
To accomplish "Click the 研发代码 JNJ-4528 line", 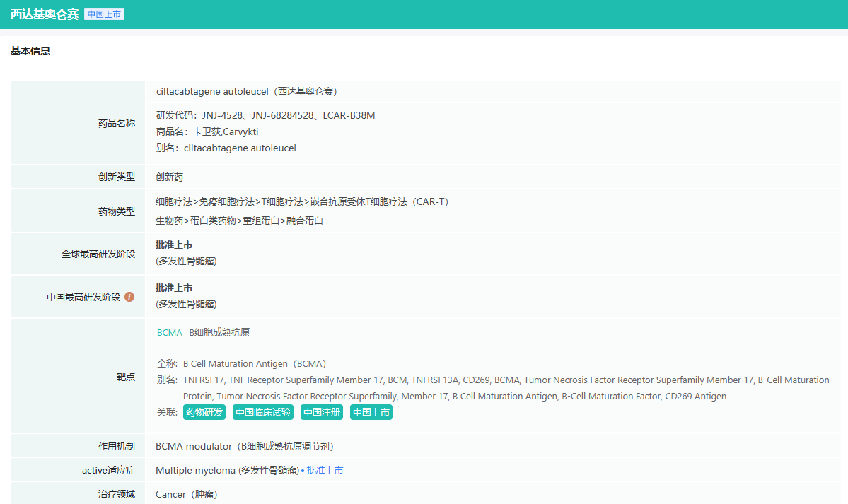I will tap(265, 115).
